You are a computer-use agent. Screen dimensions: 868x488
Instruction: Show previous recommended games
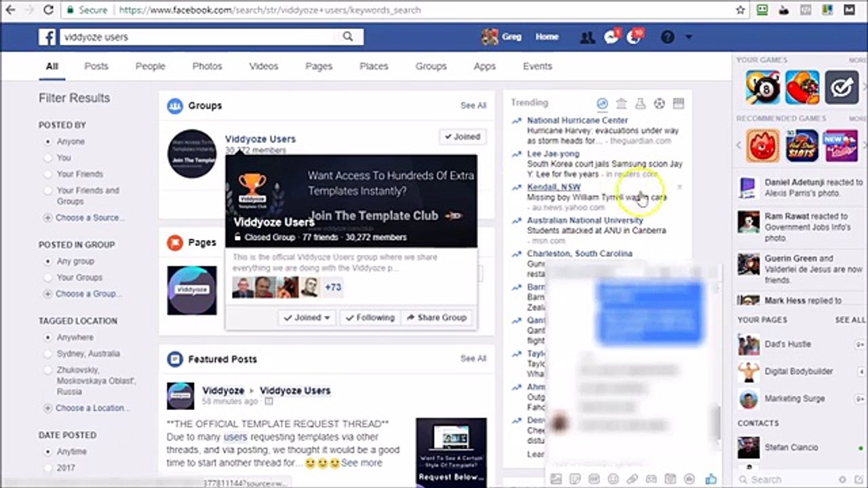pyautogui.click(x=740, y=145)
